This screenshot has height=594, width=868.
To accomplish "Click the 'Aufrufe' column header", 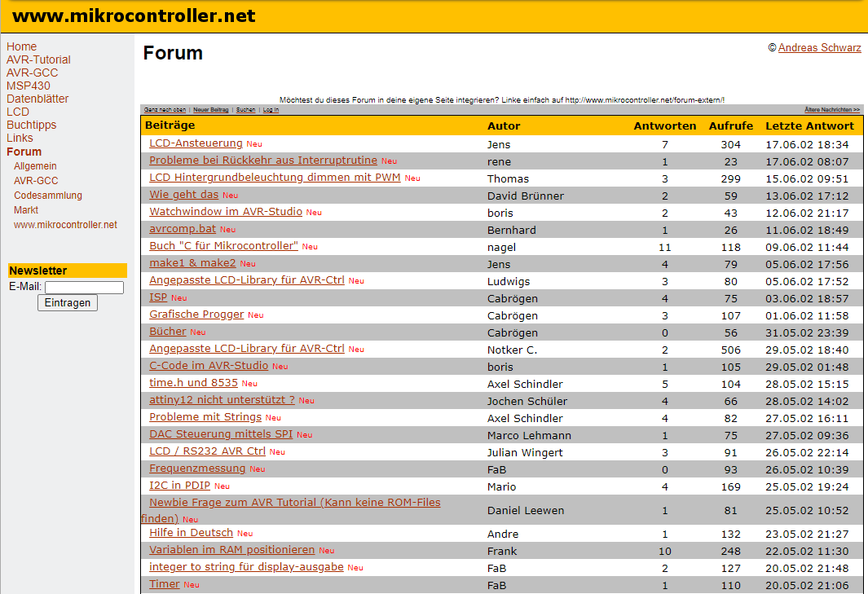I will pyautogui.click(x=731, y=126).
